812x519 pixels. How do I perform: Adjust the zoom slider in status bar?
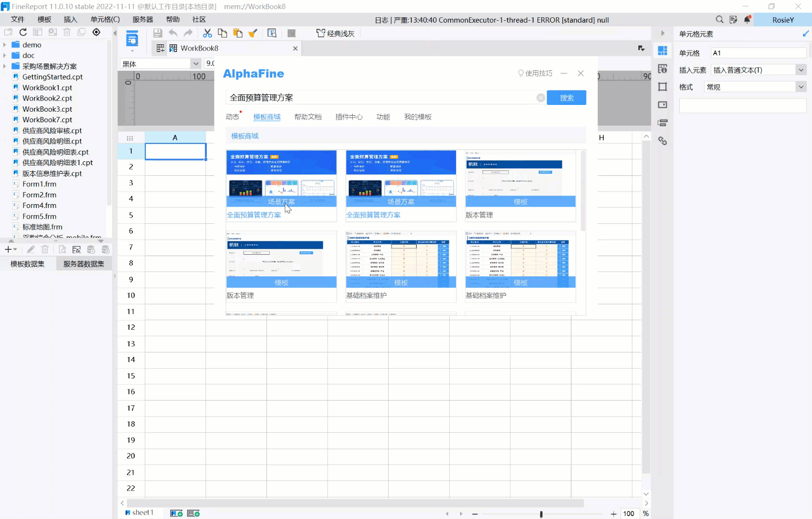541,514
